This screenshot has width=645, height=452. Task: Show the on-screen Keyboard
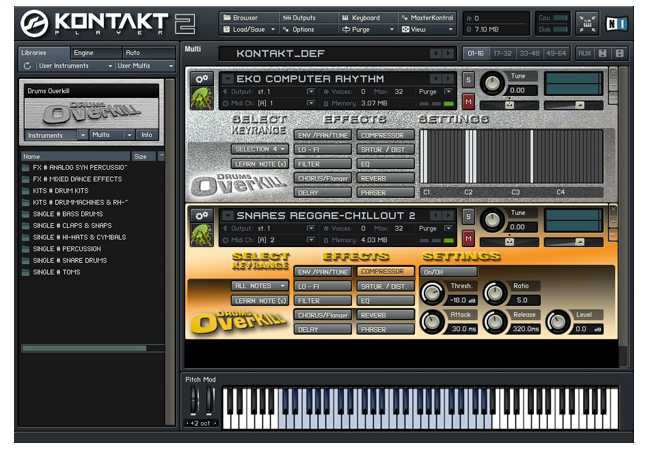pos(361,18)
